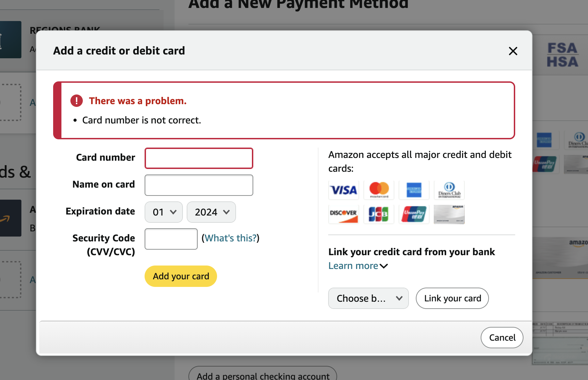Click the Mastercard logo
Viewport: 588px width, 380px height.
[379, 190]
